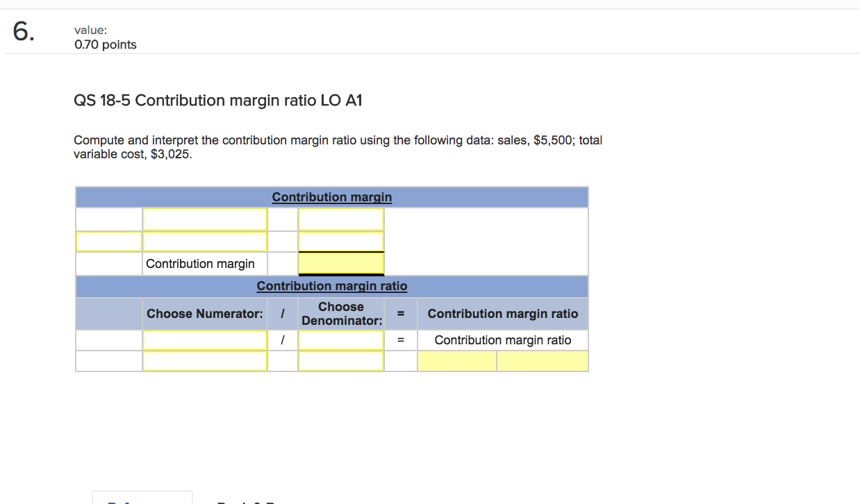The image size is (860, 504).
Task: Click the 'Choose Numerator:' header text
Action: coord(205,314)
